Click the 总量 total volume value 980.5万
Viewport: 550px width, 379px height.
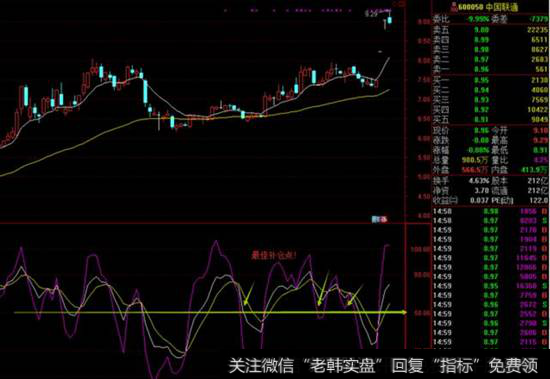(x=475, y=160)
